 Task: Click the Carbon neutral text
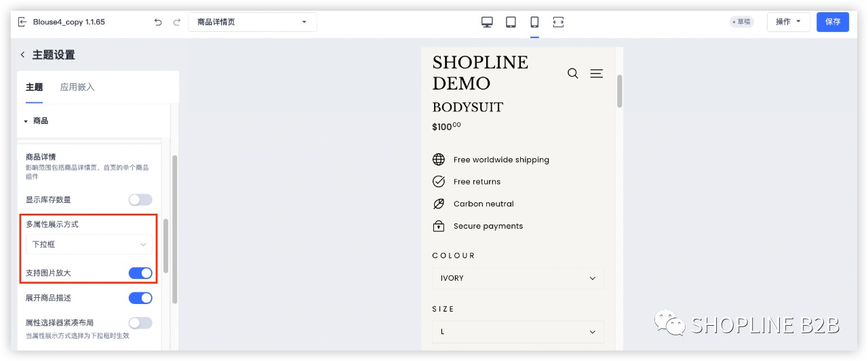484,204
